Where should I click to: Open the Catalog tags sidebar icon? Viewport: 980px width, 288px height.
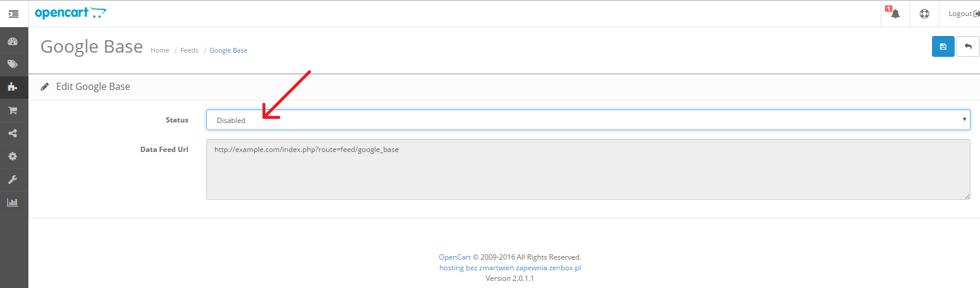[12, 64]
